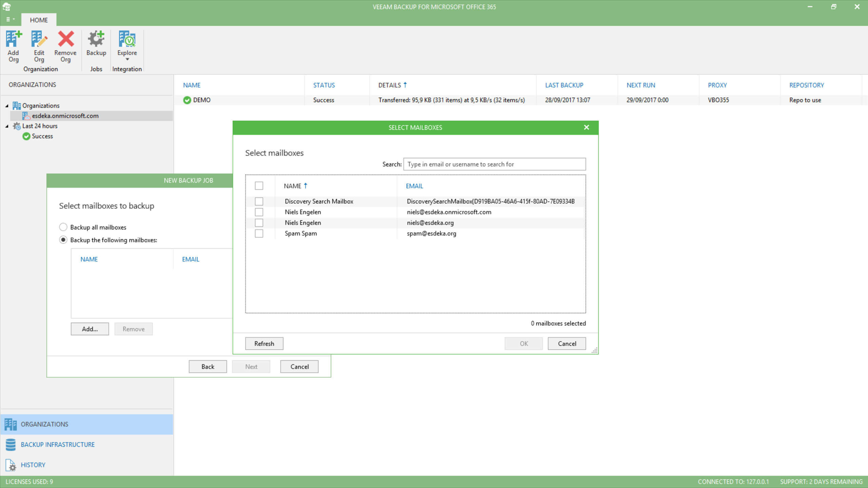Open the Backup jobs gear icon
868x488 pixels.
pos(96,40)
